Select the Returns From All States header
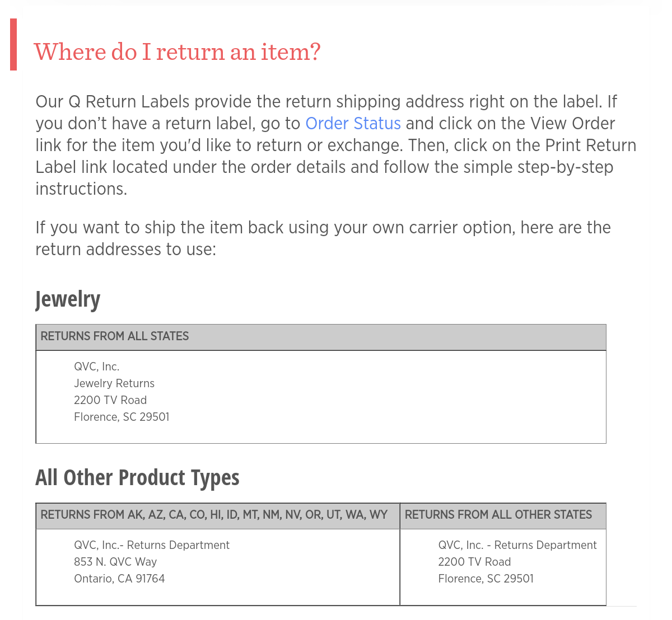672x620 pixels. click(115, 336)
